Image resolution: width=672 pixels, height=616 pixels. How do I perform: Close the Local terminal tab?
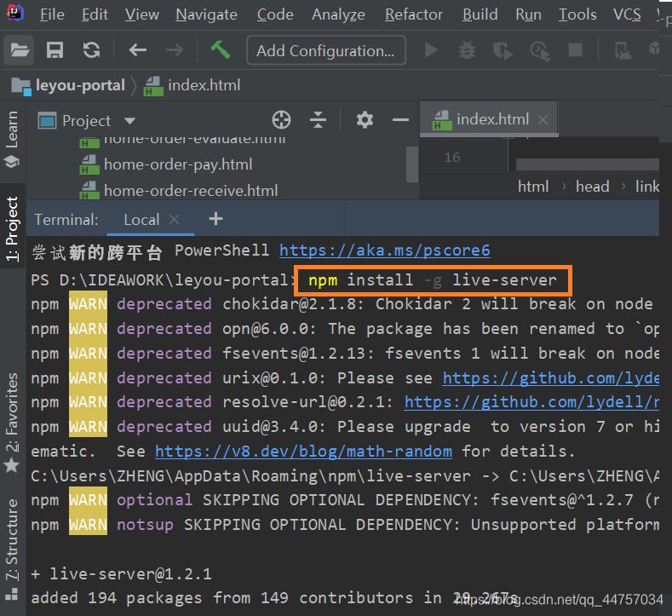[174, 220]
